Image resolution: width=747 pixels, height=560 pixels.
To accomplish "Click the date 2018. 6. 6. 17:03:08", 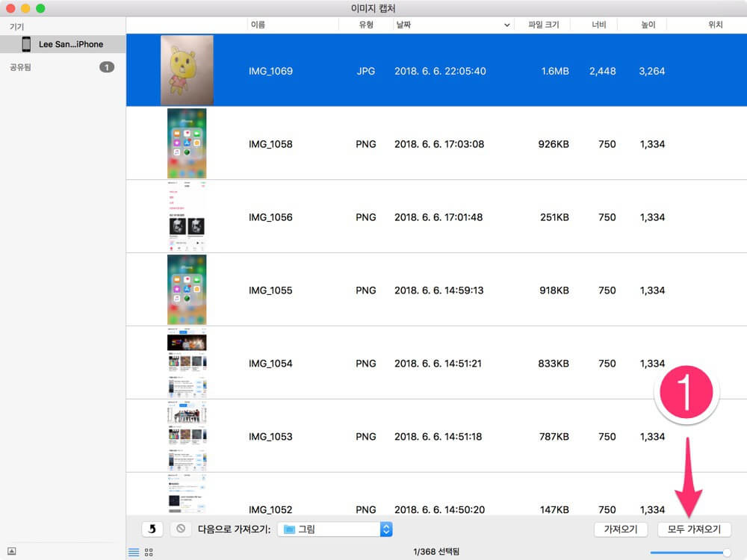I will (x=439, y=144).
